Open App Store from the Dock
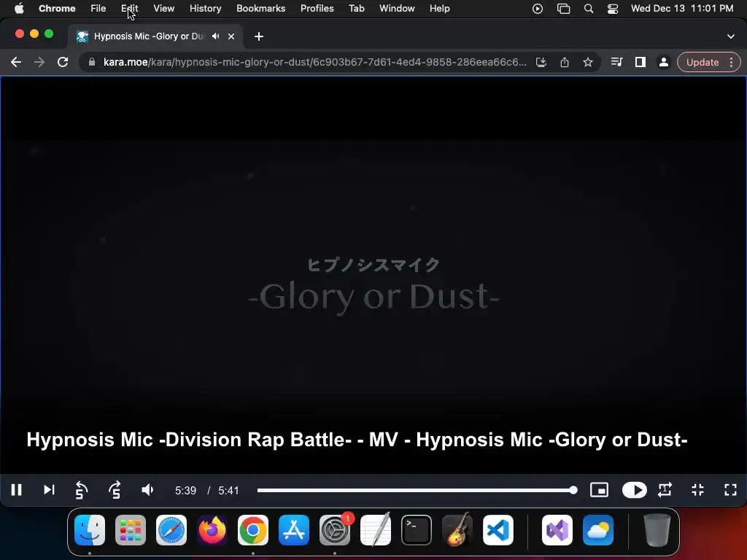Viewport: 747px width, 560px height. (x=294, y=530)
